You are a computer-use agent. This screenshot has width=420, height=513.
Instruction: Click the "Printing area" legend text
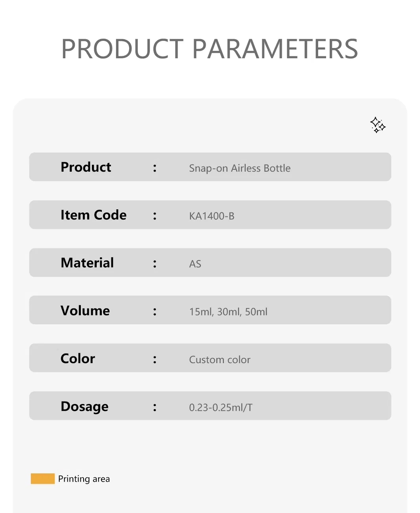coord(84,479)
